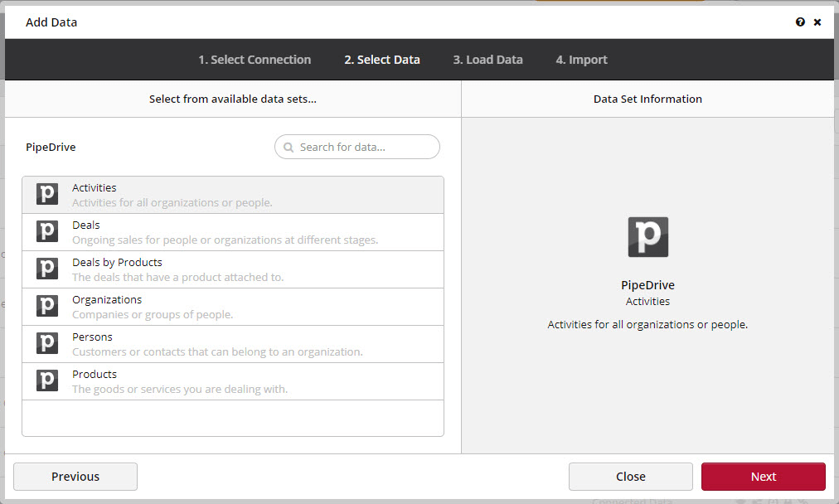Click the large PipeDrive logo in info panel
The width and height of the screenshot is (839, 504).
648,237
